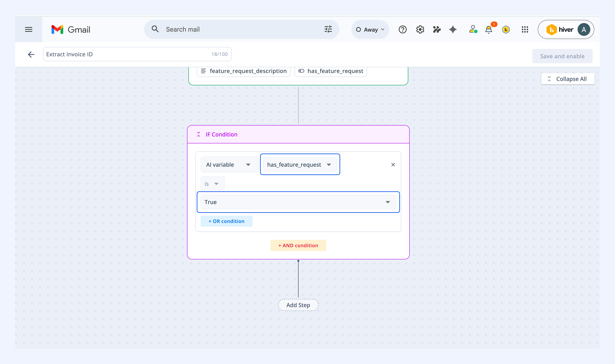Click Collapse All button
This screenshot has width=615, height=364.
(x=568, y=79)
